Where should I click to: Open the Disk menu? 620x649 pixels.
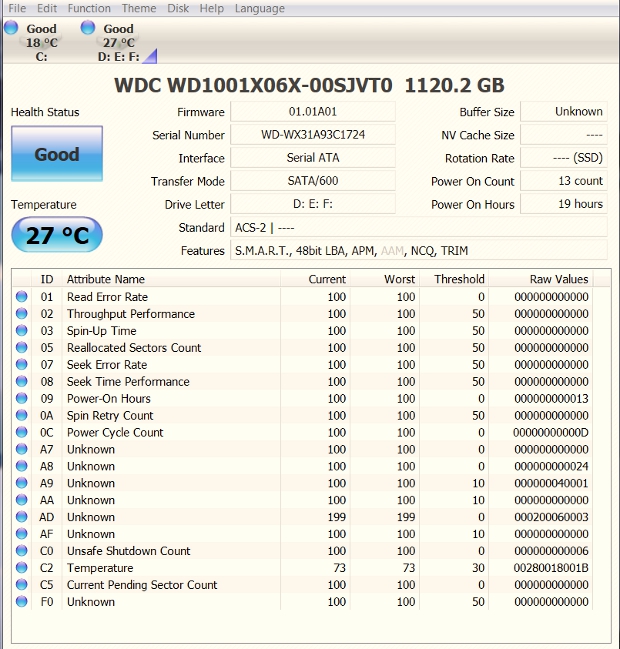pyautogui.click(x=178, y=8)
